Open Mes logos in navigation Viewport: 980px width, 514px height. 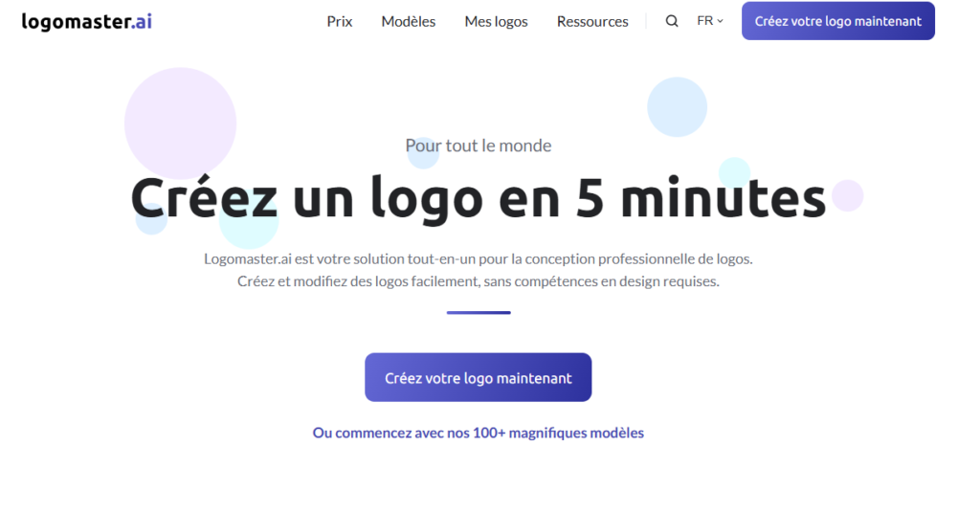coord(497,21)
